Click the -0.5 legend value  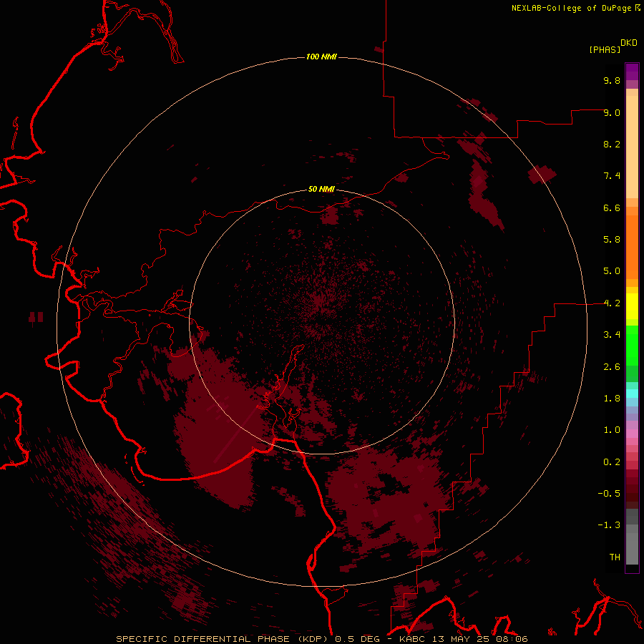(609, 494)
